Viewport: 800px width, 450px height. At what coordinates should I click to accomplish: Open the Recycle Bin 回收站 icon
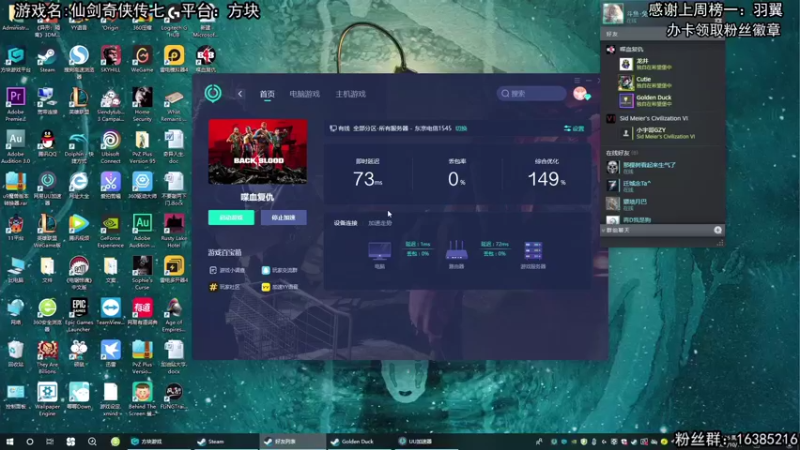pos(15,354)
